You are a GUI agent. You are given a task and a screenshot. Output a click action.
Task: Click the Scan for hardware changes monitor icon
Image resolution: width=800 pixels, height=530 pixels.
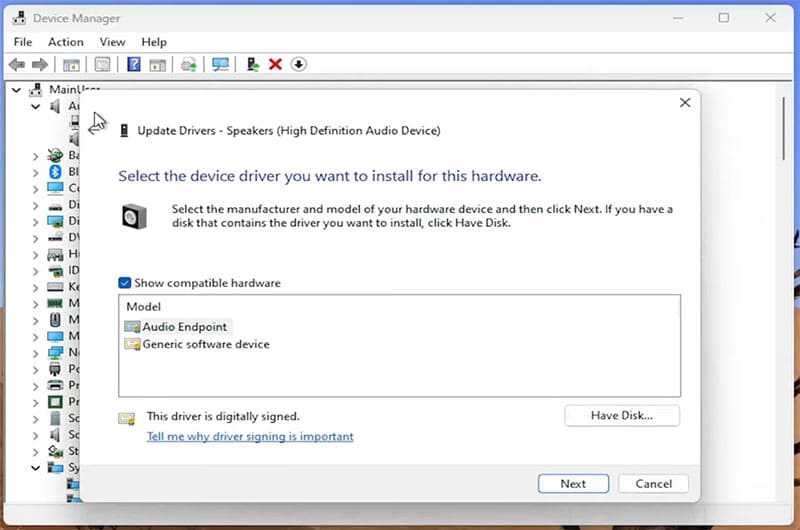point(220,65)
